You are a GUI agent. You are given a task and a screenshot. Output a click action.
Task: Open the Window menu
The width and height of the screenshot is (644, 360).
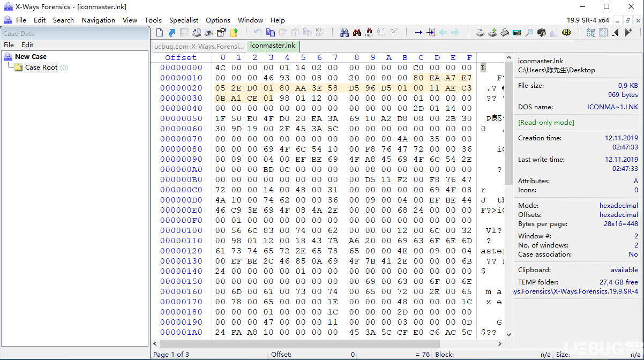pos(250,20)
